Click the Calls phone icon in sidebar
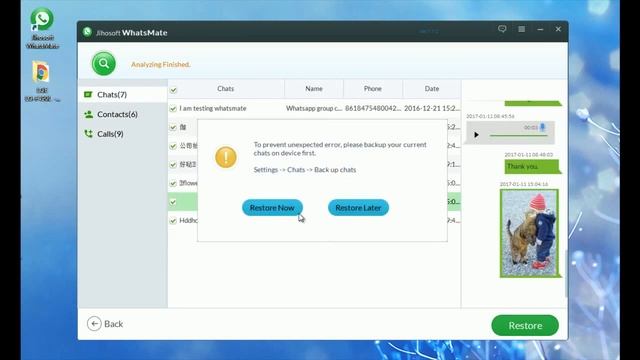The height and width of the screenshot is (360, 640). point(88,133)
